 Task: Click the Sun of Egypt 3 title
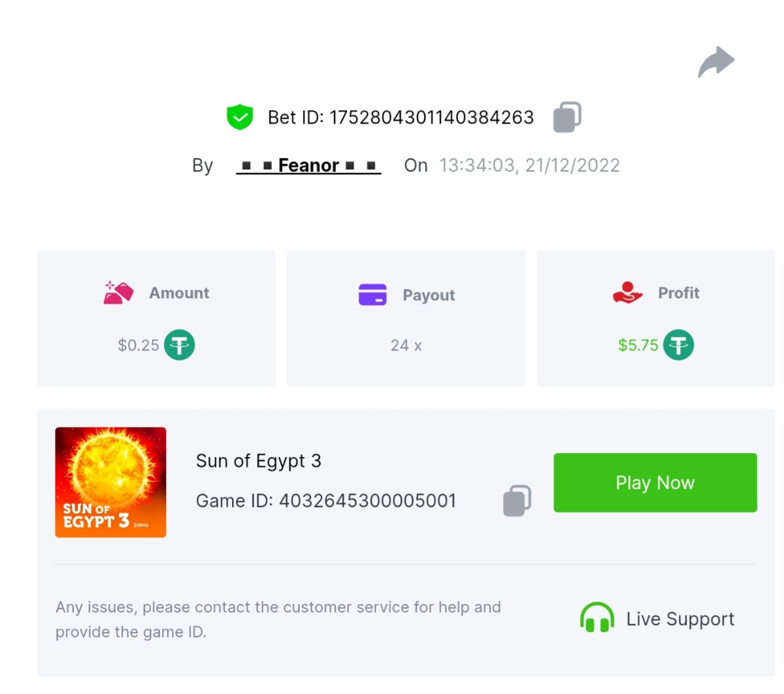coord(259,461)
